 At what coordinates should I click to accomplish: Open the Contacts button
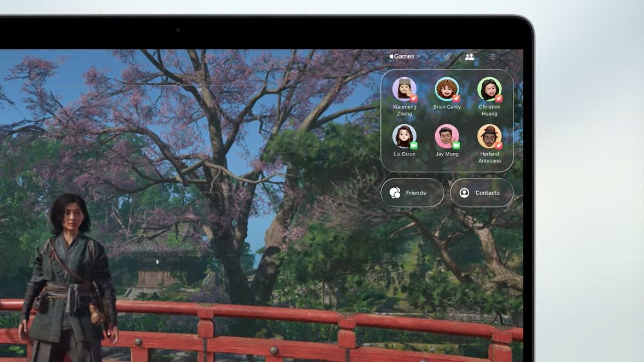click(x=482, y=193)
